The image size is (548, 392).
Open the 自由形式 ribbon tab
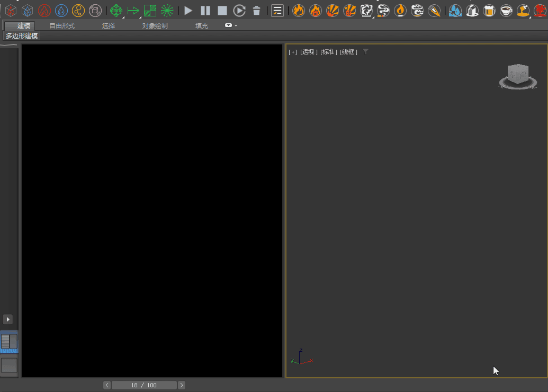click(x=62, y=25)
